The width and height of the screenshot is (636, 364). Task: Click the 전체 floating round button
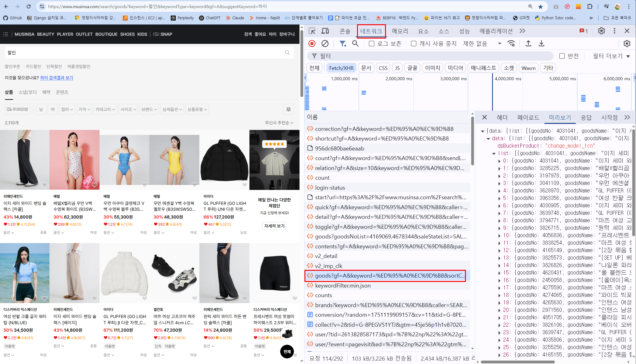tap(287, 352)
